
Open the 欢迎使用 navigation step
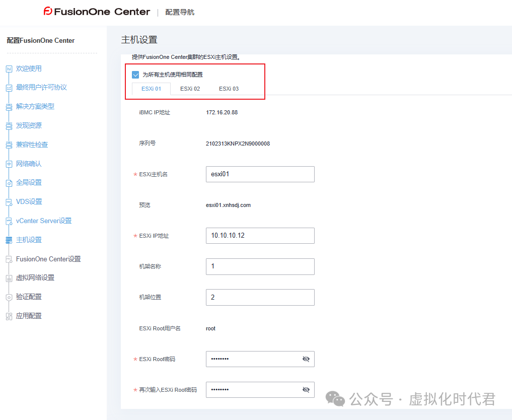[x=29, y=68]
